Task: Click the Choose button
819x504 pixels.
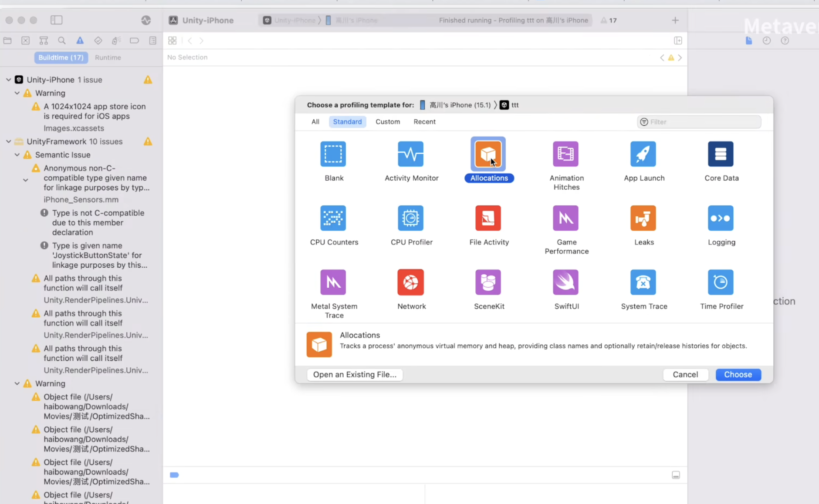Action: [x=738, y=374]
